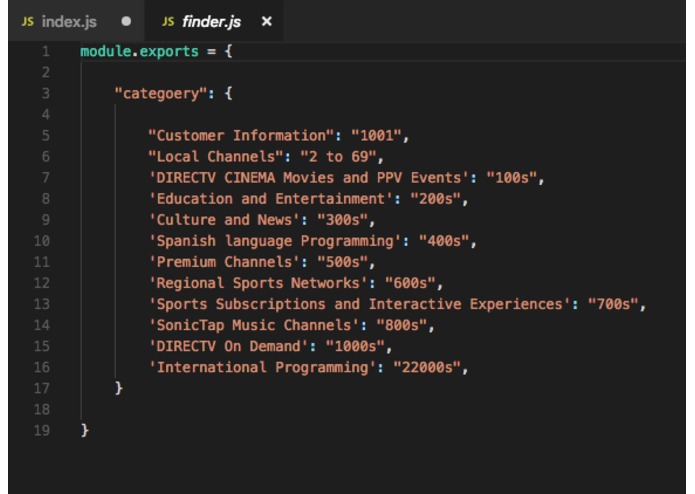Click the unsaved dot on index.js tab
695x494 pixels.
pos(126,21)
